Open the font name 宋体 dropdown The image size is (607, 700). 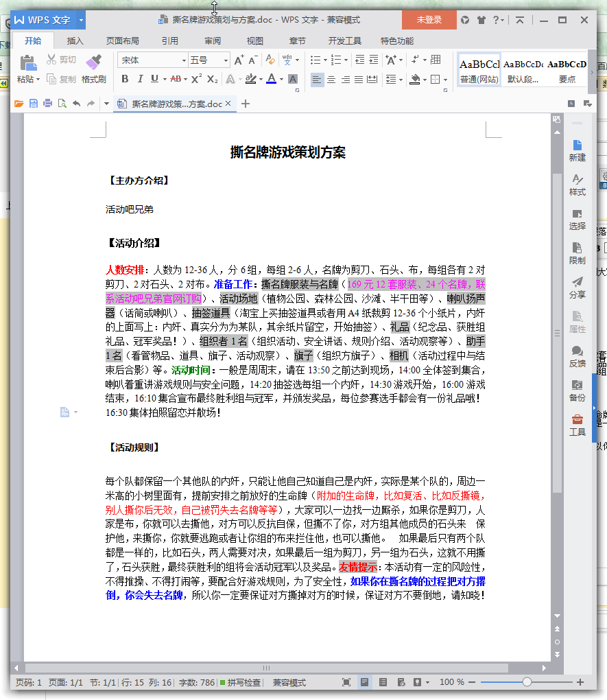(x=184, y=60)
